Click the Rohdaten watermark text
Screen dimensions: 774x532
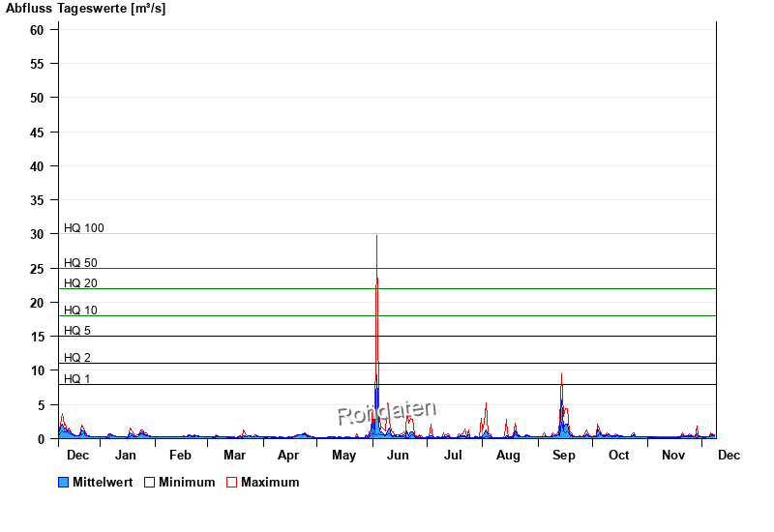click(387, 412)
